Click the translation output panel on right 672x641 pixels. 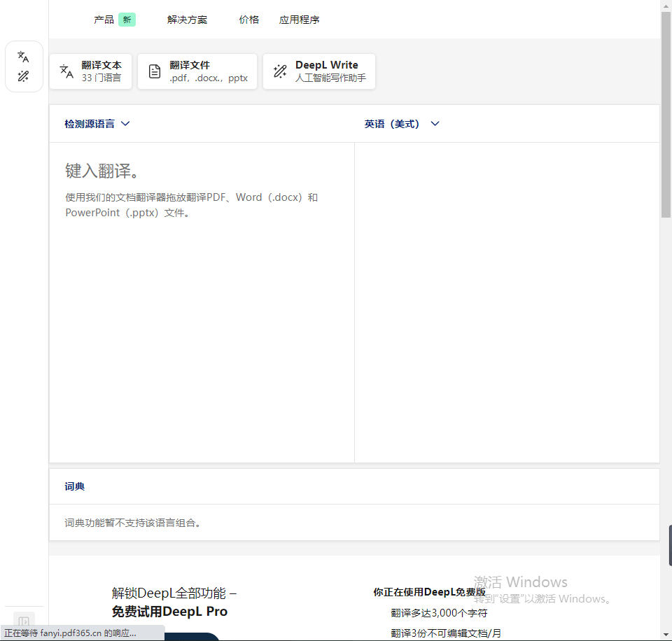click(x=507, y=302)
